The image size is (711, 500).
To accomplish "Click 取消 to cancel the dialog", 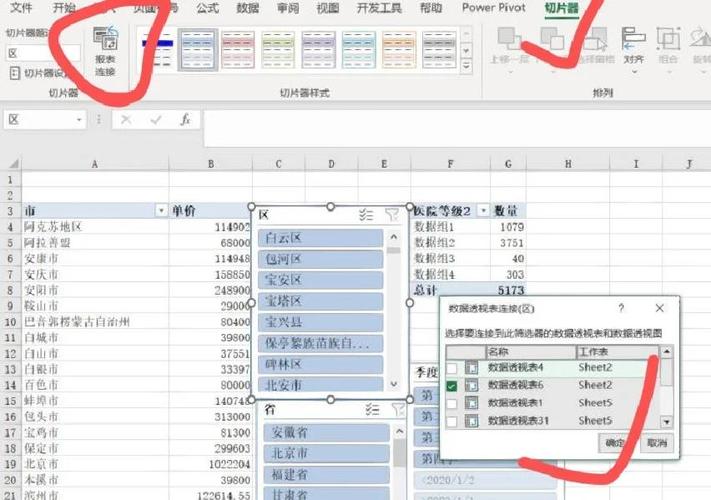I will coord(655,442).
